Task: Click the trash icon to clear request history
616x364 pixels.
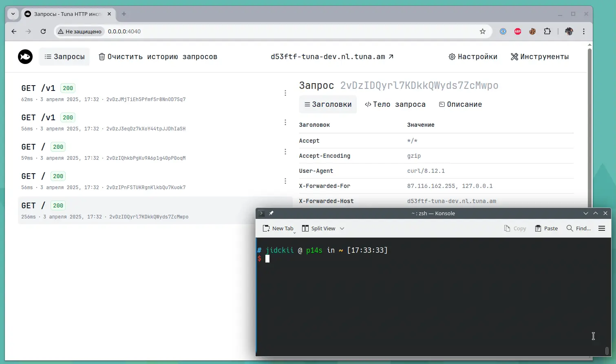Action: pos(102,57)
